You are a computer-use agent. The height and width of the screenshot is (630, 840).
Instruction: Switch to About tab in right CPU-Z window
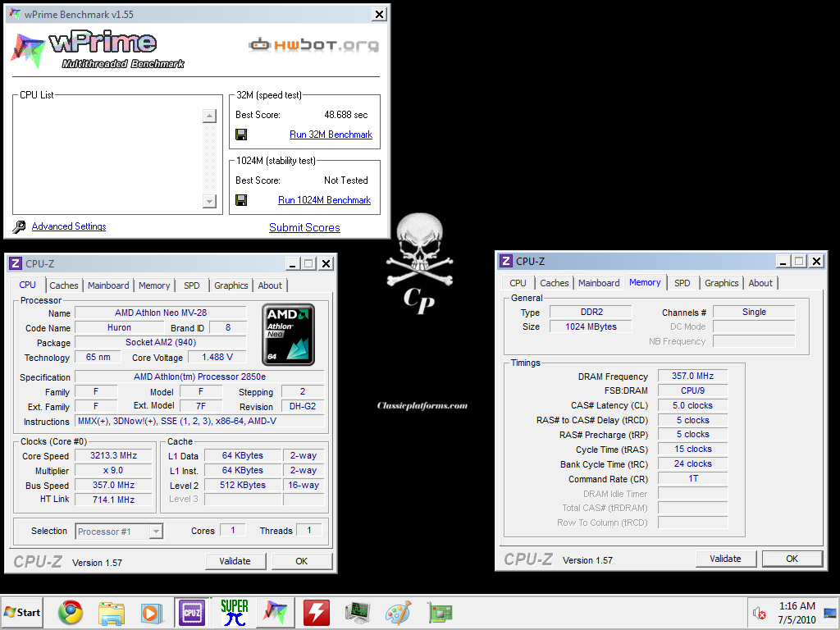tap(760, 283)
